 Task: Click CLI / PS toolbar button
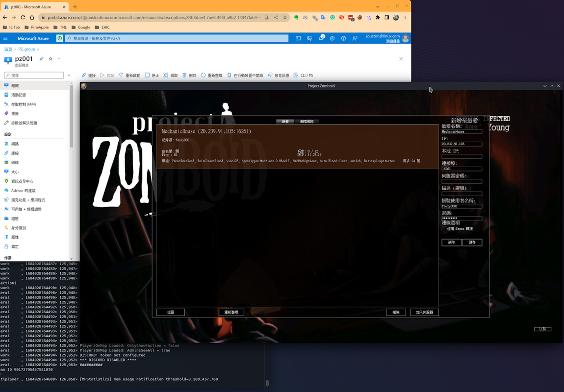point(303,75)
